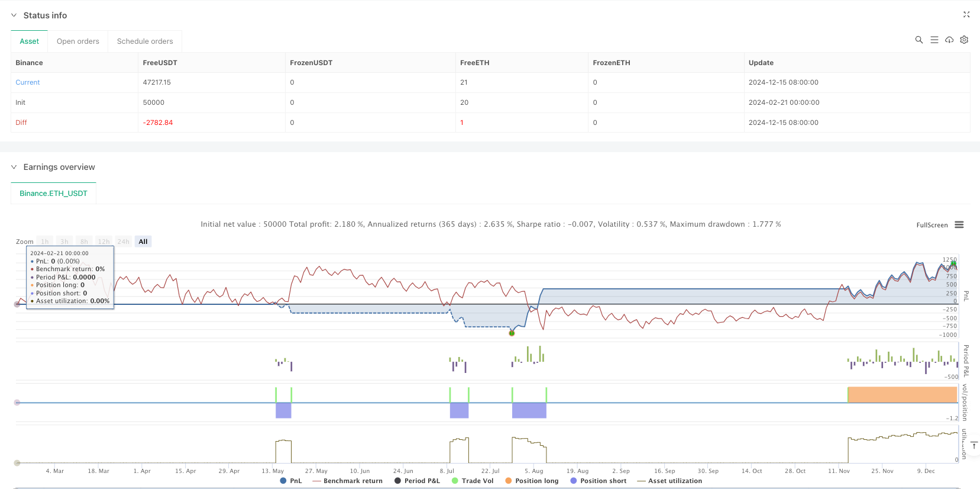This screenshot has width=980, height=489.
Task: Click the FullScreen button
Action: 932,225
